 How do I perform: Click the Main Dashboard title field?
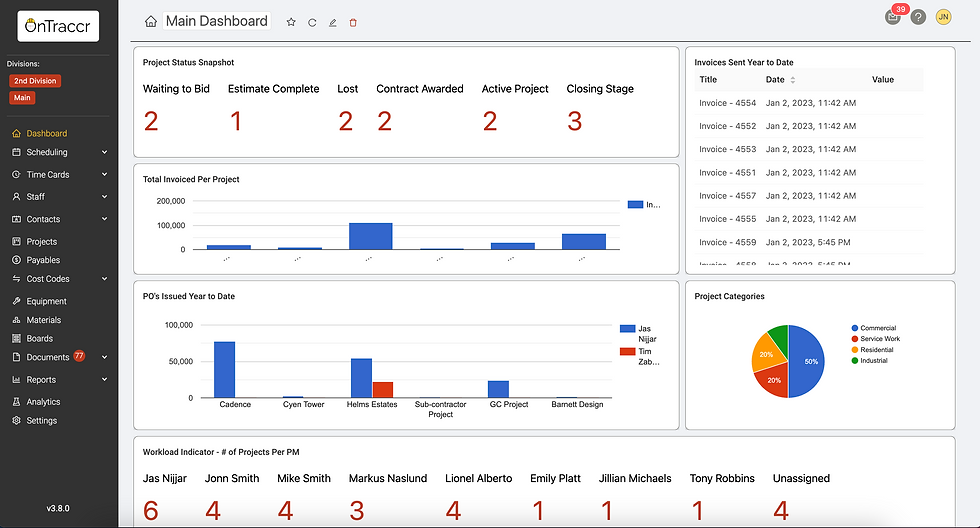(216, 21)
